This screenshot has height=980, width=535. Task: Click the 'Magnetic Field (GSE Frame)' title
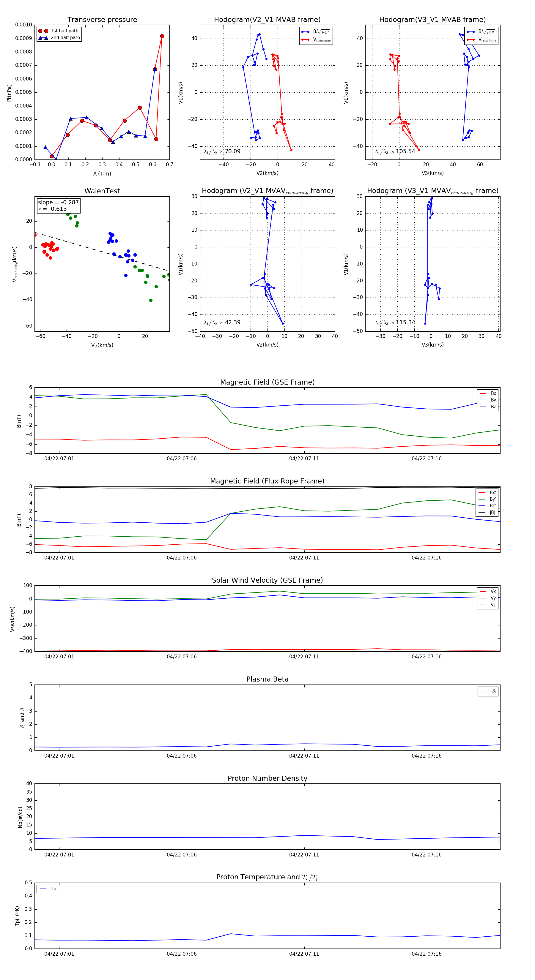tap(267, 382)
